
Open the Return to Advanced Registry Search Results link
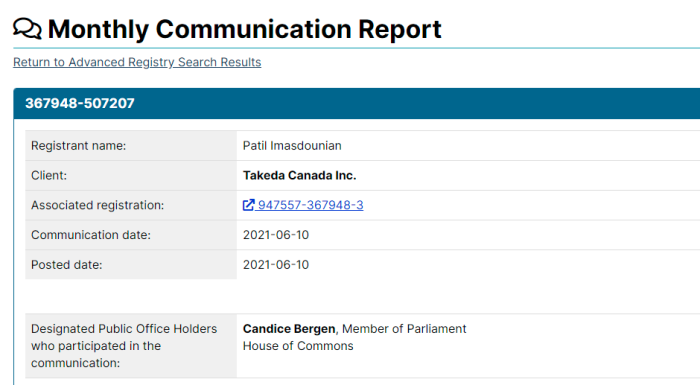137,62
